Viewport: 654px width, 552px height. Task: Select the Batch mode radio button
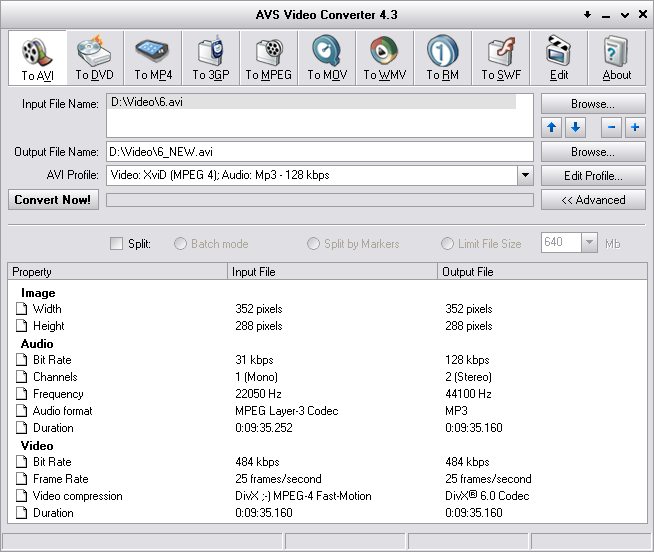(181, 243)
